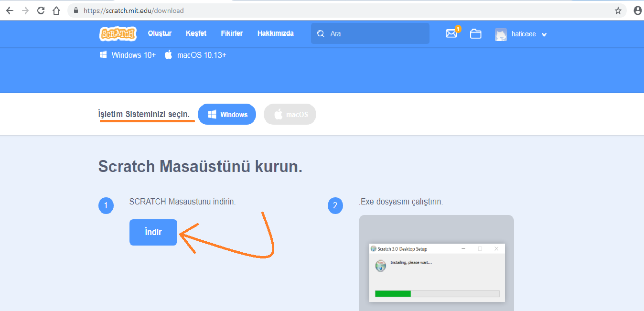Click the 'Scratch Masaüstünü kurun.' heading
644x311 pixels.
[200, 167]
